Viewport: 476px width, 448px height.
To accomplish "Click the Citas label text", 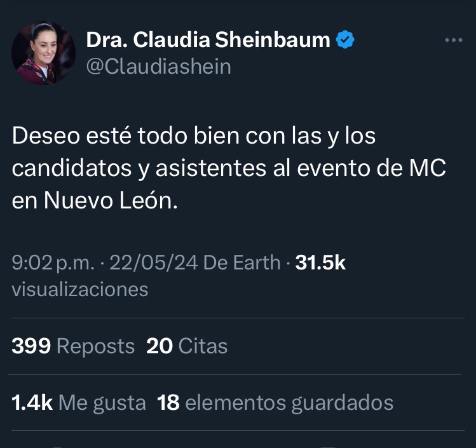I will (203, 346).
